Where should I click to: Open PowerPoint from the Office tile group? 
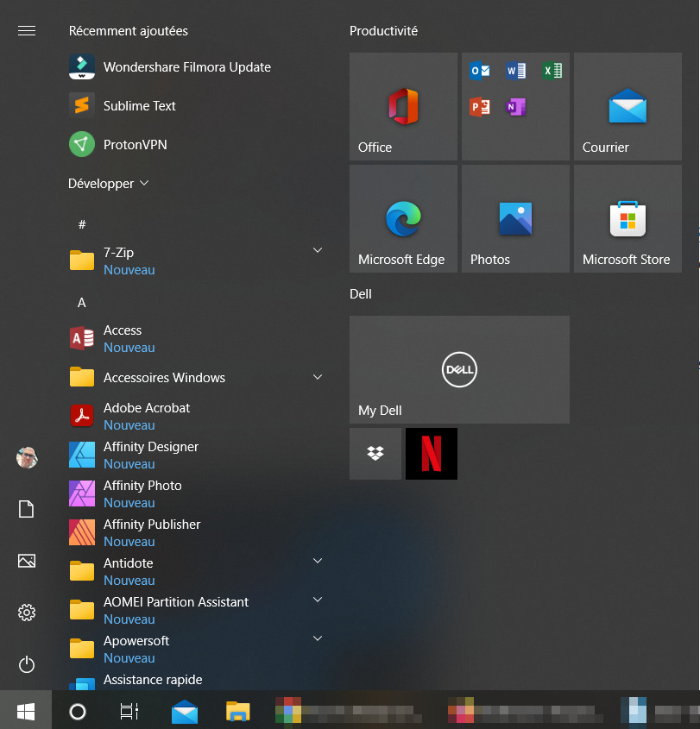480,107
